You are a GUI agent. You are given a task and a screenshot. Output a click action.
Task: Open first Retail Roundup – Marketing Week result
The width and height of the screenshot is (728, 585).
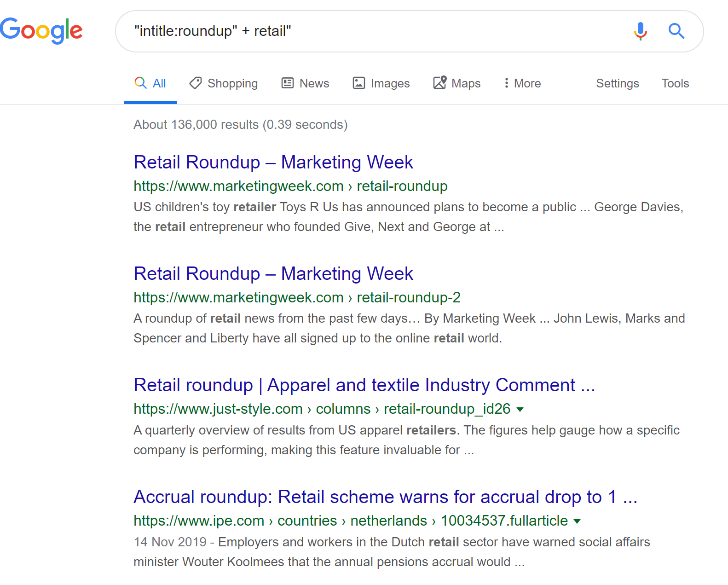click(x=273, y=162)
